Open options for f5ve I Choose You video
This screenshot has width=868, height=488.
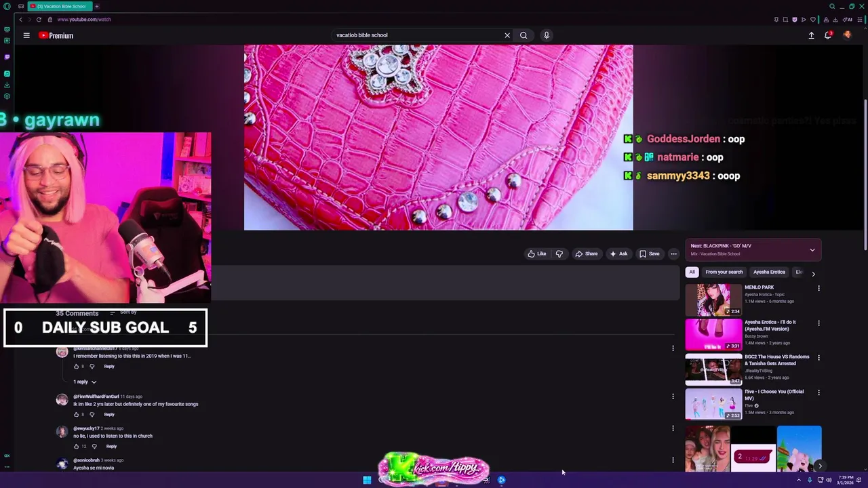tap(818, 392)
